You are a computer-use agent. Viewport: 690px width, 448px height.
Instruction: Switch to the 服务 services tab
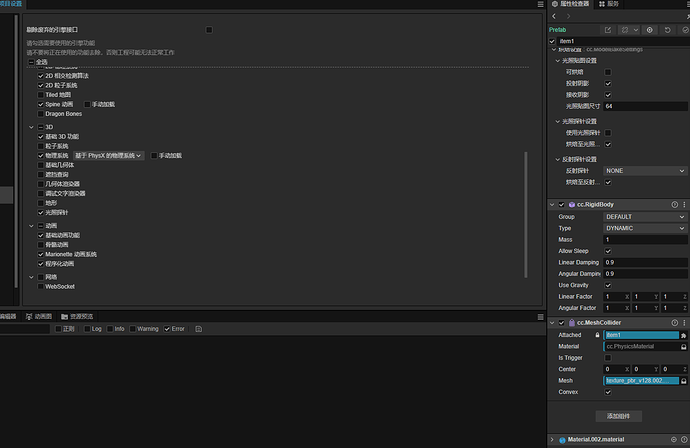(609, 4)
